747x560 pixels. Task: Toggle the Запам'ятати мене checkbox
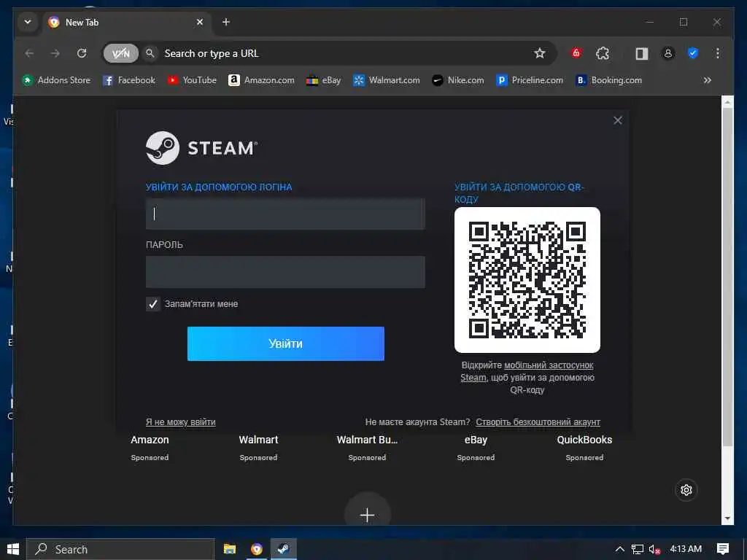153,304
